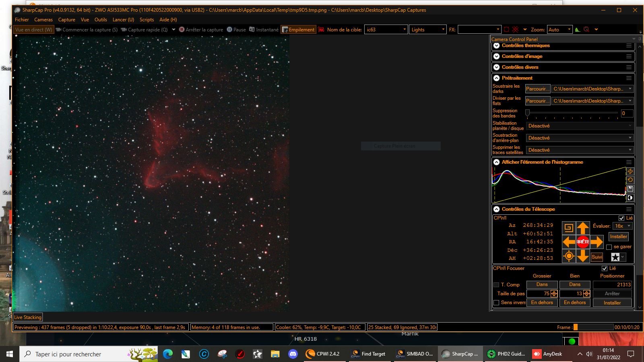Open the SIMBAD taskbar window
The height and width of the screenshot is (362, 644).
[415, 354]
